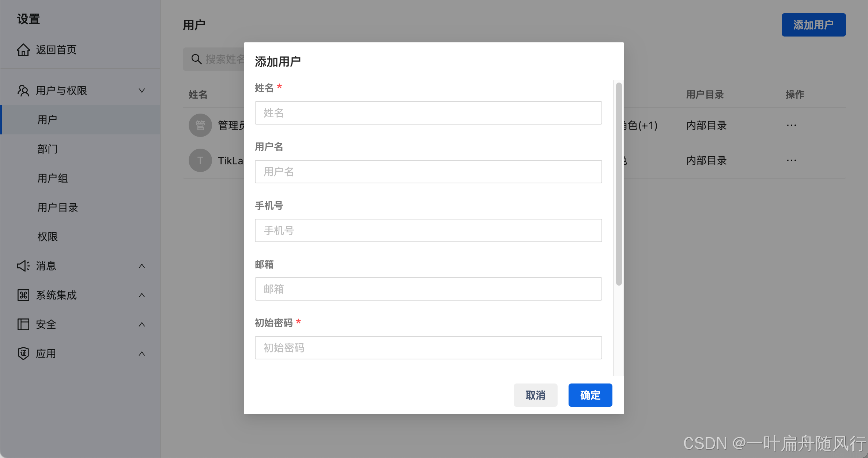Click the 用户目录 column header
Image resolution: width=868 pixels, height=458 pixels.
click(705, 95)
